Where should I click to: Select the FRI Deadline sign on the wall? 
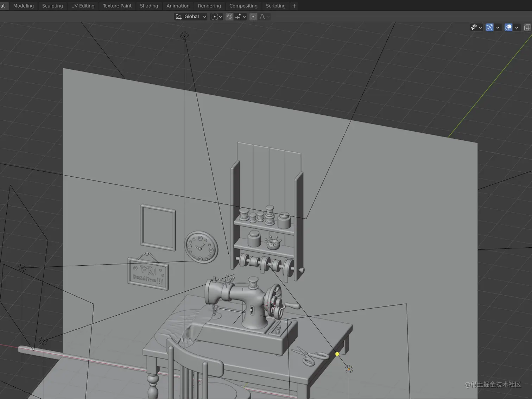click(x=148, y=274)
